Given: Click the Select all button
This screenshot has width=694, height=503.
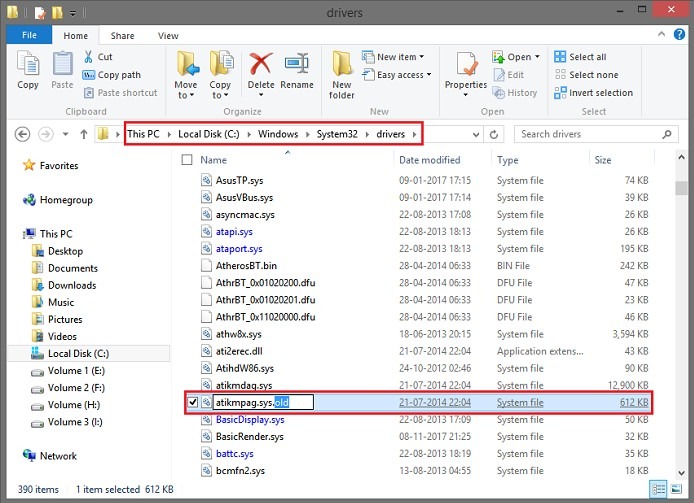Looking at the screenshot, I should 586,57.
